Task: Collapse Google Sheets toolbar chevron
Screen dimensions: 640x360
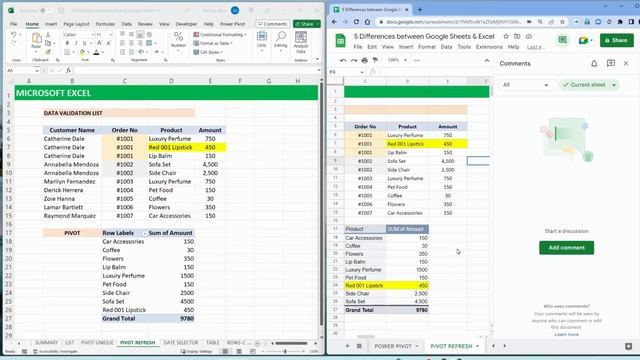Action: point(487,60)
